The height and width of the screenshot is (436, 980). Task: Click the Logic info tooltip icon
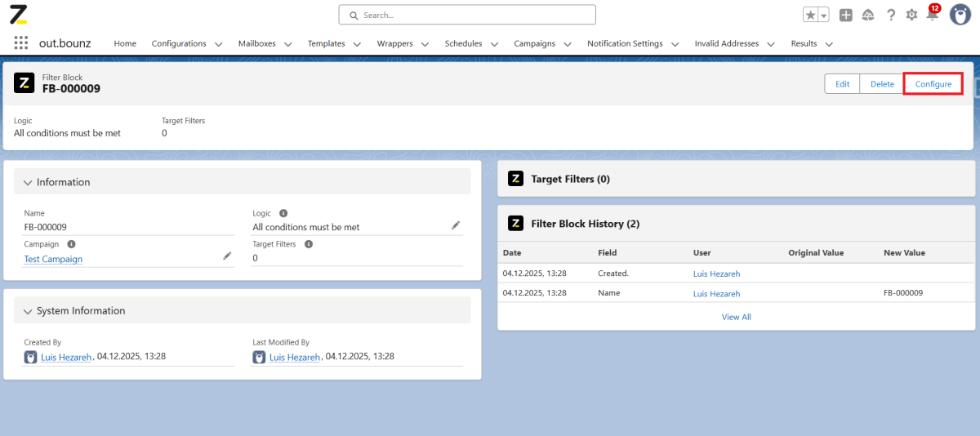coord(283,213)
